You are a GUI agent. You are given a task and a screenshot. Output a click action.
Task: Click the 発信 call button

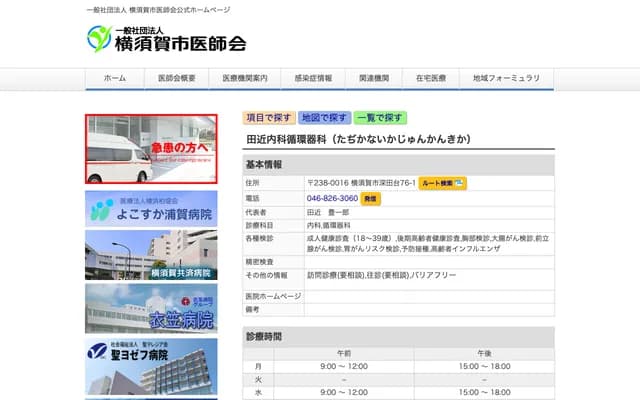(371, 199)
